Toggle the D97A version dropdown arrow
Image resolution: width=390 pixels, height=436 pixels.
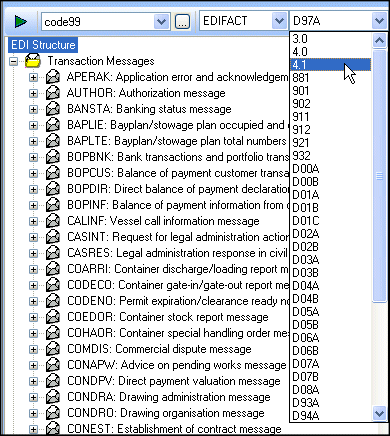[x=379, y=21]
